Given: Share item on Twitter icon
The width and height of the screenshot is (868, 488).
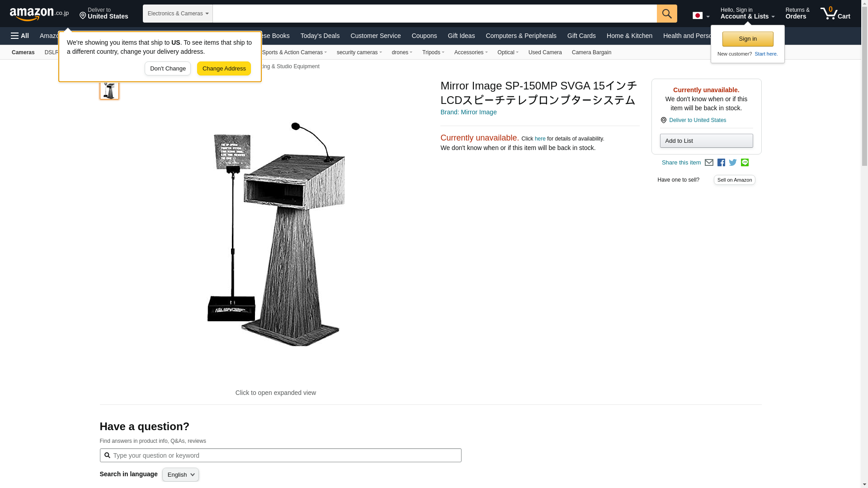Looking at the screenshot, I should click(733, 163).
